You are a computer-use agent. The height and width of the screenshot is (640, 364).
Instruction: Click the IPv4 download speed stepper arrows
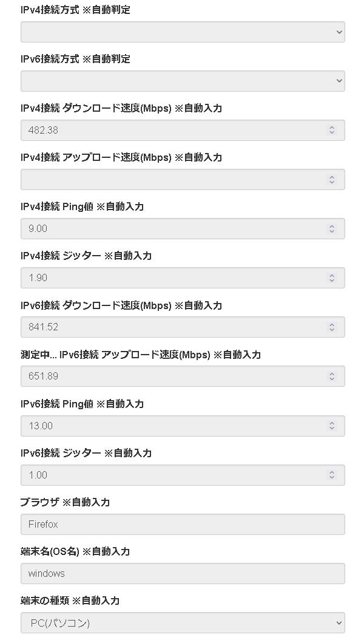pos(332,130)
